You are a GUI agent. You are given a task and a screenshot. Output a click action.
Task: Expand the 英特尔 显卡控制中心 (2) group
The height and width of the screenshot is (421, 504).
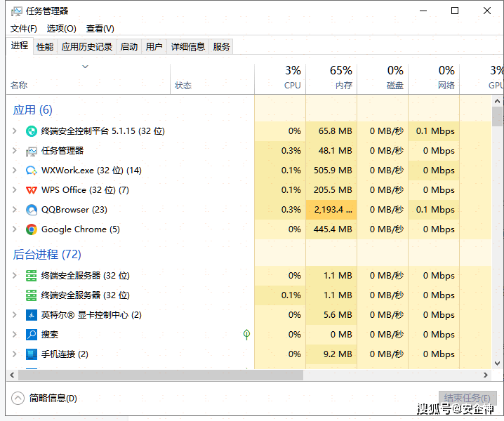point(15,314)
